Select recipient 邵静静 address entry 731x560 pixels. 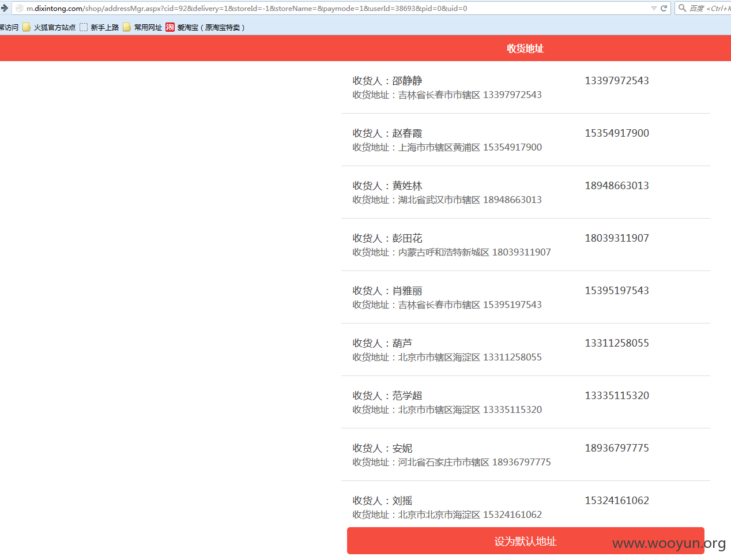[x=526, y=87]
